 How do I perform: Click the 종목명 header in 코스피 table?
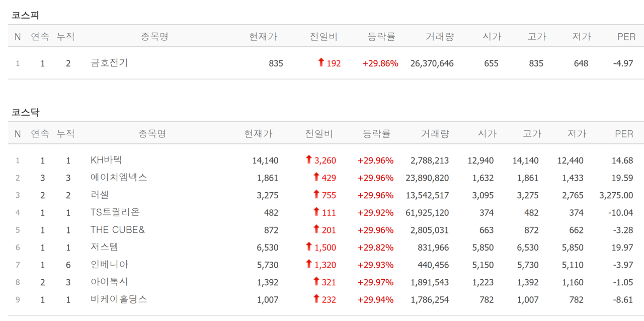(x=154, y=36)
